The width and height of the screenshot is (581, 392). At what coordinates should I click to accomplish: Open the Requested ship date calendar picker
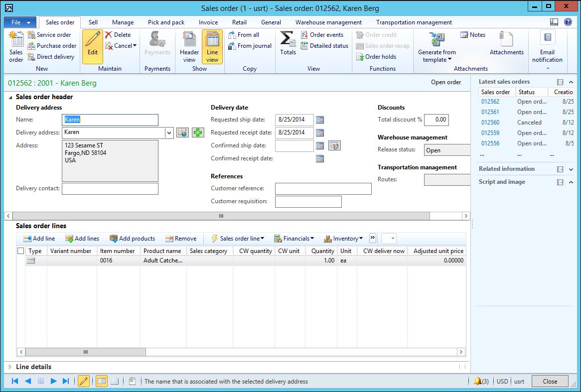320,120
